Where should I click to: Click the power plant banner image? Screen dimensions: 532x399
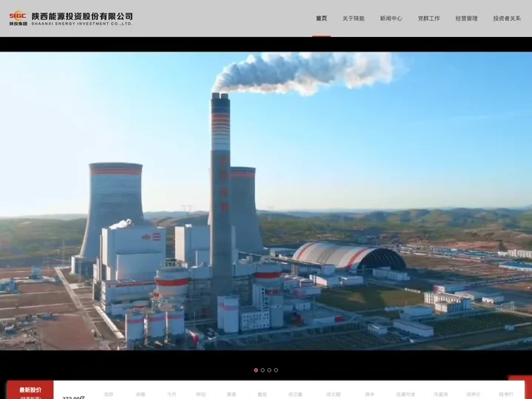(x=266, y=201)
